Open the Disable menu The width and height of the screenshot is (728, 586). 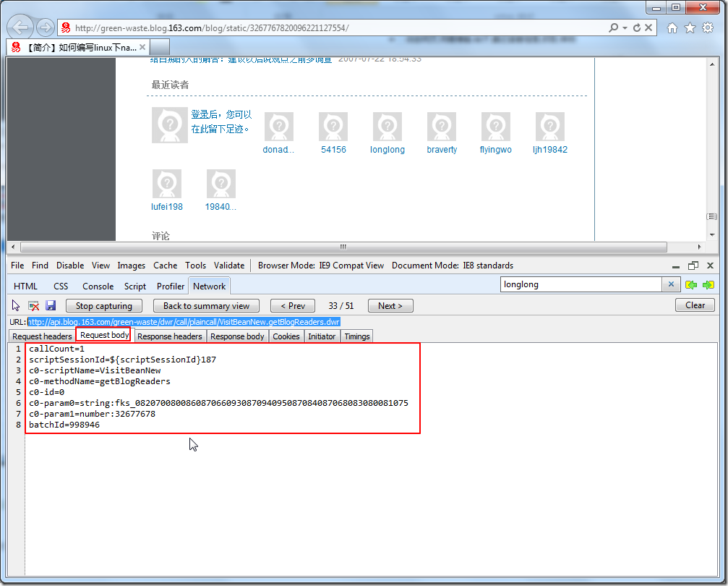click(x=70, y=266)
